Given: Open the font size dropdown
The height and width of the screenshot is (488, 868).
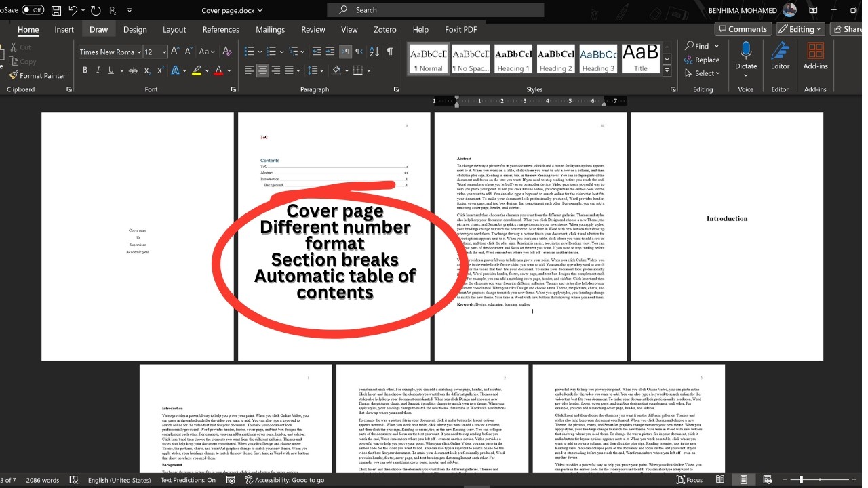Looking at the screenshot, I should click(x=165, y=52).
